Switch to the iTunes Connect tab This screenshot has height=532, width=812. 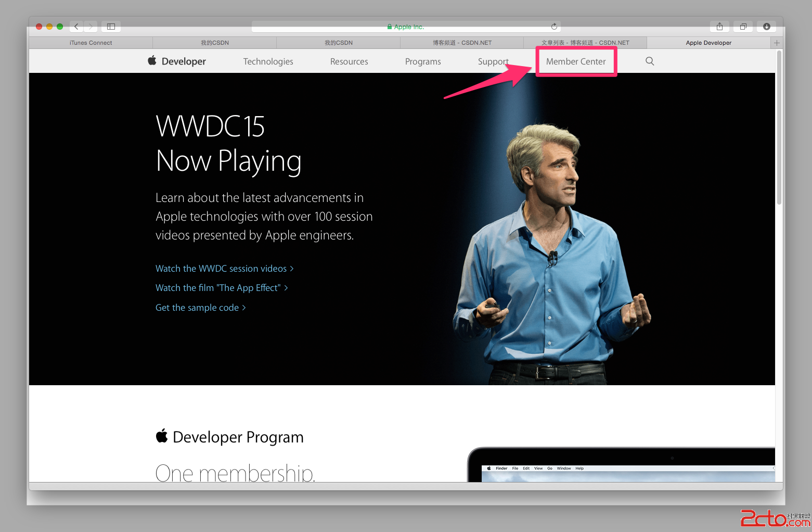[x=91, y=43]
